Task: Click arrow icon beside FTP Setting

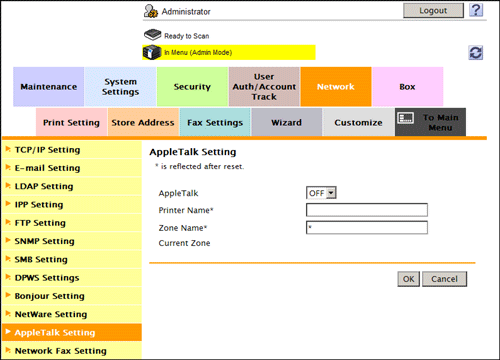Action: [x=8, y=222]
